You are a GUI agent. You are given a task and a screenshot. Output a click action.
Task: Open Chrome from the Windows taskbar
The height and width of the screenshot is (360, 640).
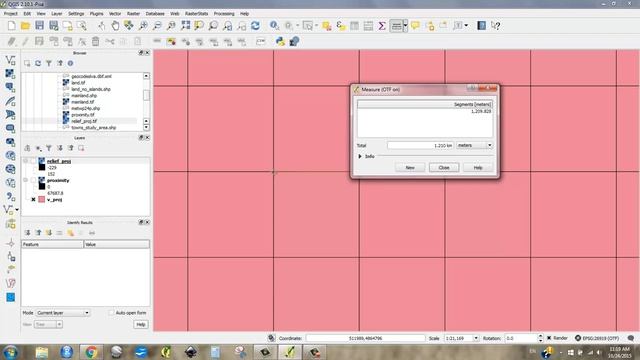91,352
